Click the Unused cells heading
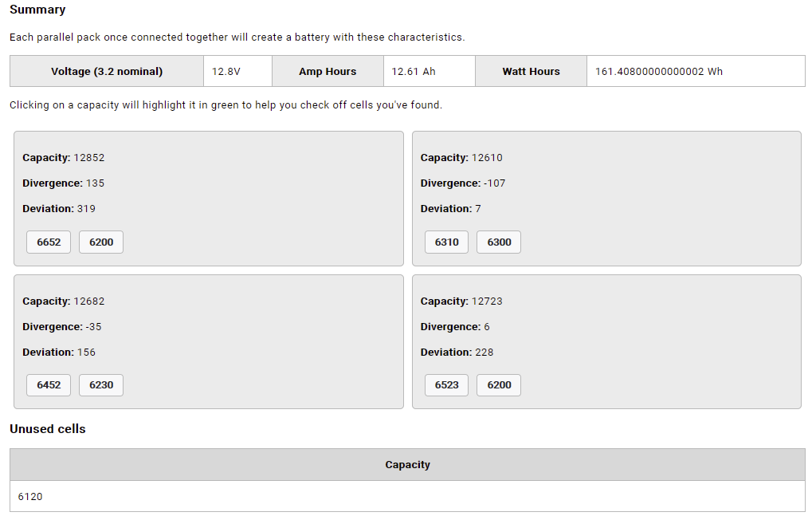Viewport: 812px width, 520px height. [48, 429]
